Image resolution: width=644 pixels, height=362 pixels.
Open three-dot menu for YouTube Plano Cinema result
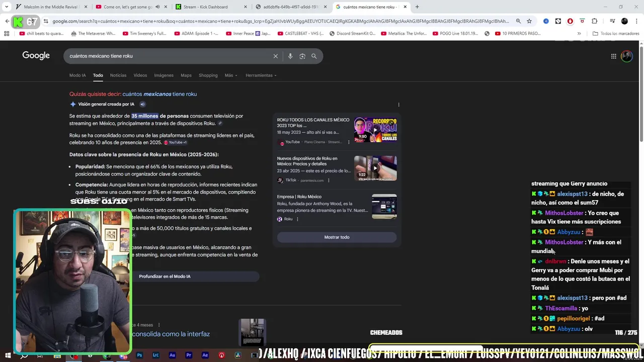click(349, 142)
